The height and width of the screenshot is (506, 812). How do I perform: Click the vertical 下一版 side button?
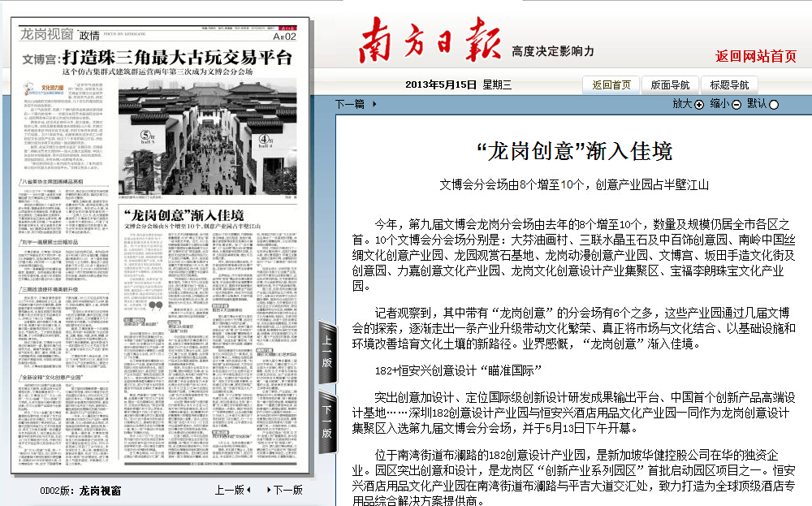click(327, 422)
